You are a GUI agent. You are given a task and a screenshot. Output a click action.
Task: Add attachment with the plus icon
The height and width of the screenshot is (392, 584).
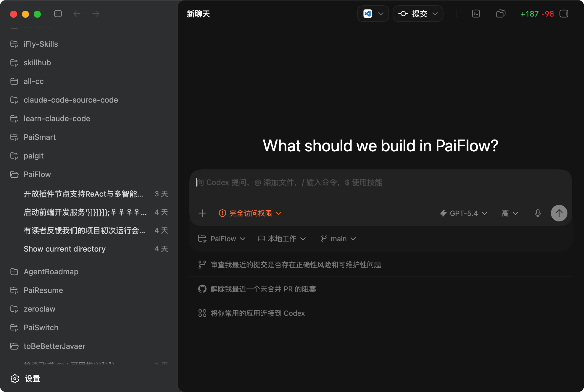(202, 213)
